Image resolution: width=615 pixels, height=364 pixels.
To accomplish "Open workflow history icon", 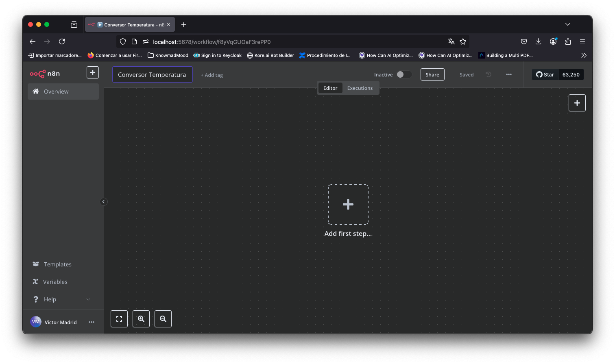I will coord(489,74).
